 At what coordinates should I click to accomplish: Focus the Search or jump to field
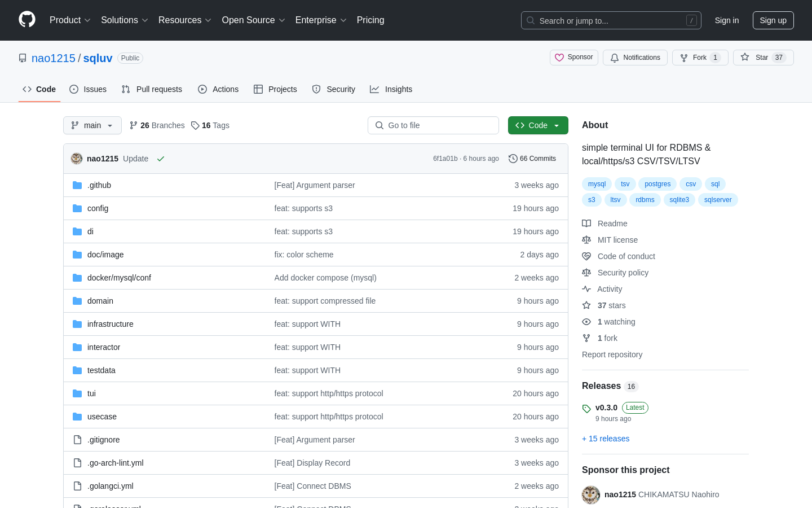coord(611,20)
